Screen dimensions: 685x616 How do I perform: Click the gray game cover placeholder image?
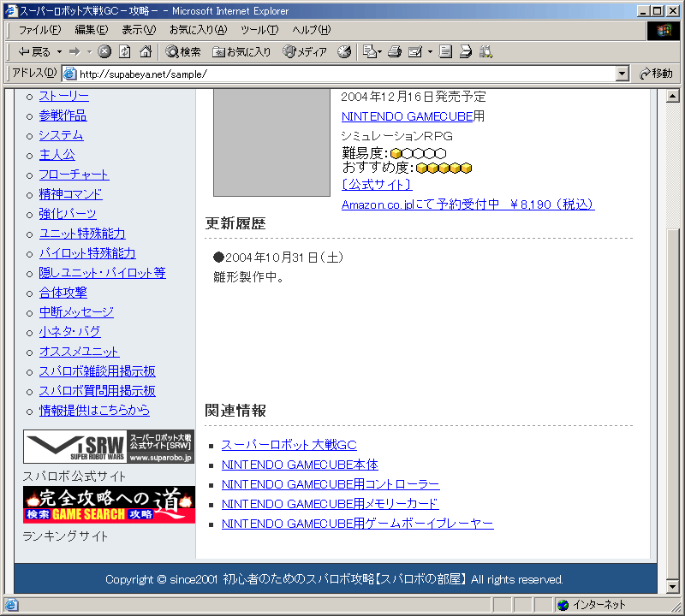[x=271, y=143]
